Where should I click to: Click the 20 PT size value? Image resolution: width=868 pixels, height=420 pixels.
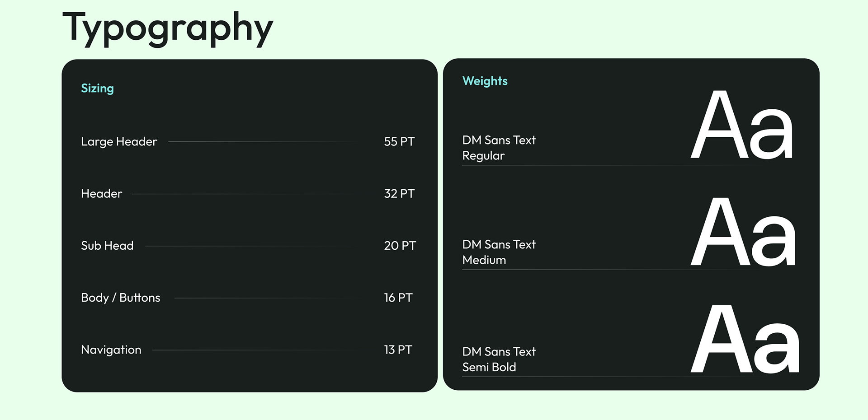(x=400, y=246)
